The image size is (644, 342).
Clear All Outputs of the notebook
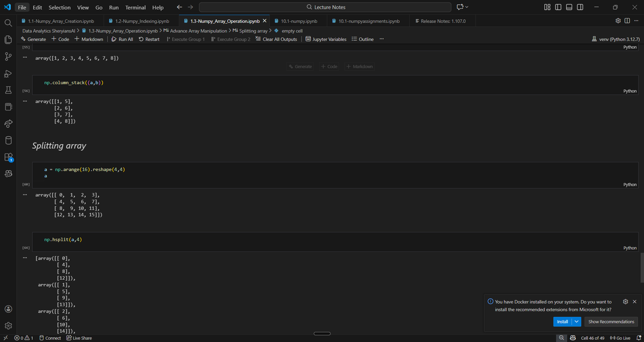pyautogui.click(x=276, y=39)
